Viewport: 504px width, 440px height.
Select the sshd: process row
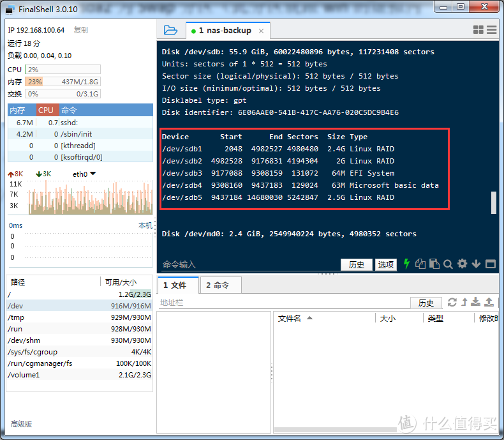[80, 123]
